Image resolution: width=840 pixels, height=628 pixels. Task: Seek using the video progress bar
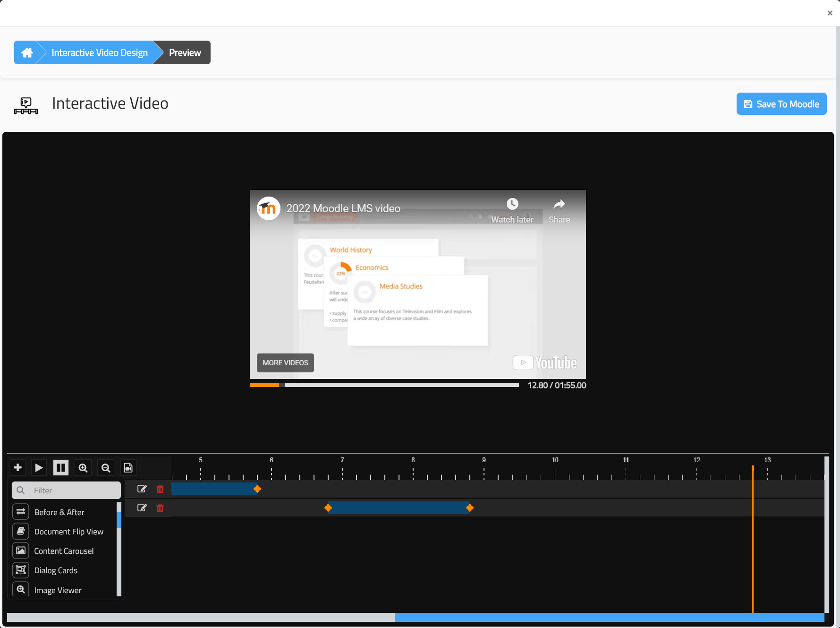pyautogui.click(x=401, y=385)
